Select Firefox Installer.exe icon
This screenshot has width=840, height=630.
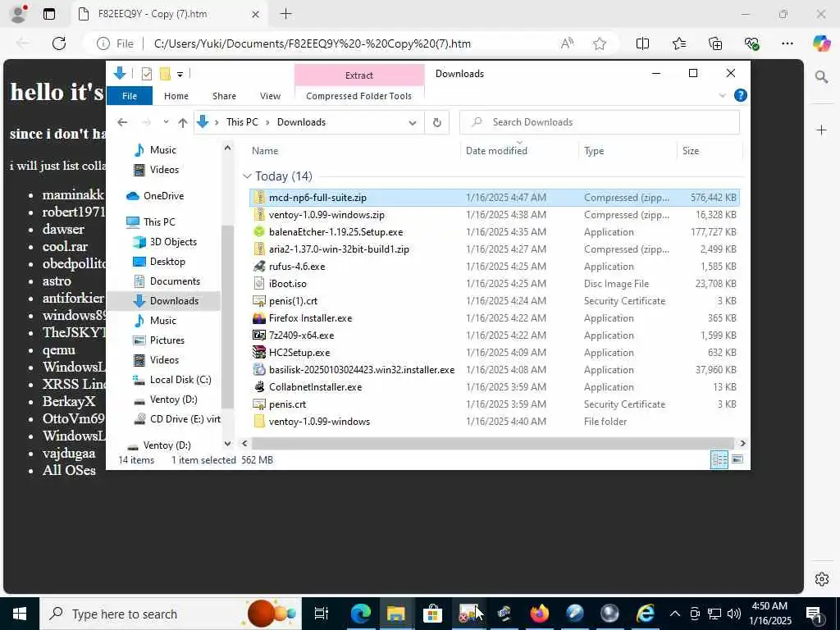[259, 318]
